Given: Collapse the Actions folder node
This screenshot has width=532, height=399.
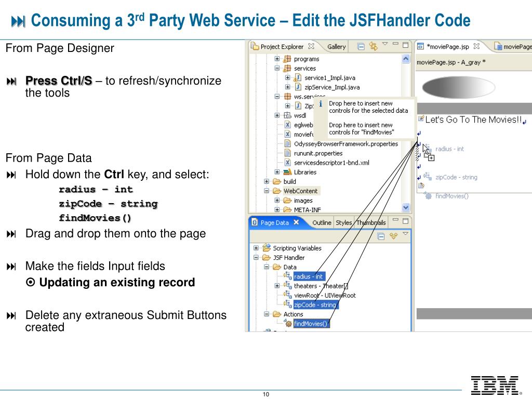Looking at the screenshot, I should tap(267, 314).
